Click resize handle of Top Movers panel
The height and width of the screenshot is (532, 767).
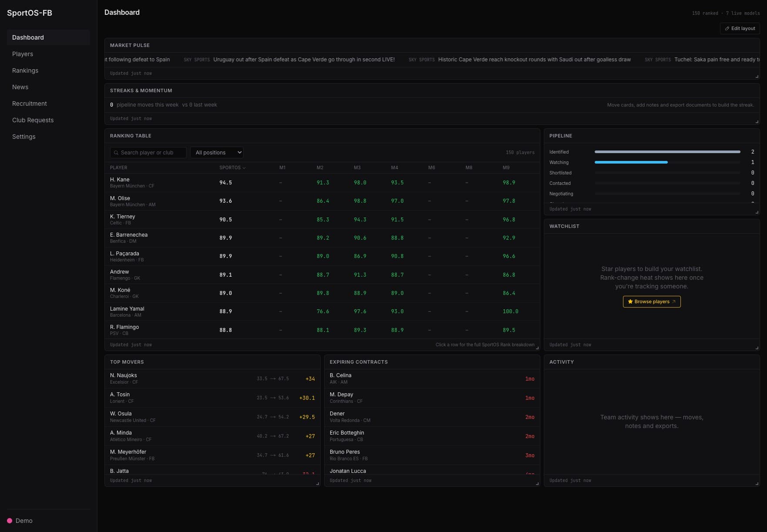coord(318,484)
